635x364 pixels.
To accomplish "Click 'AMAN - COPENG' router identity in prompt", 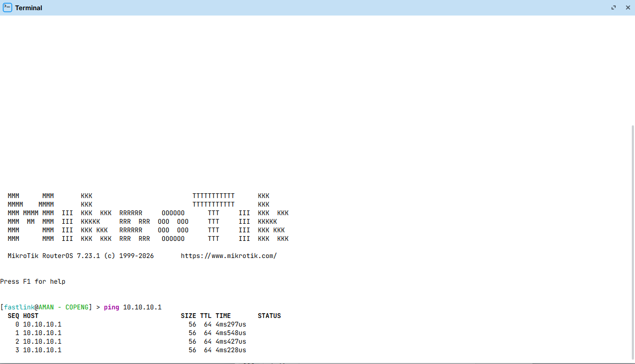I will pyautogui.click(x=64, y=307).
